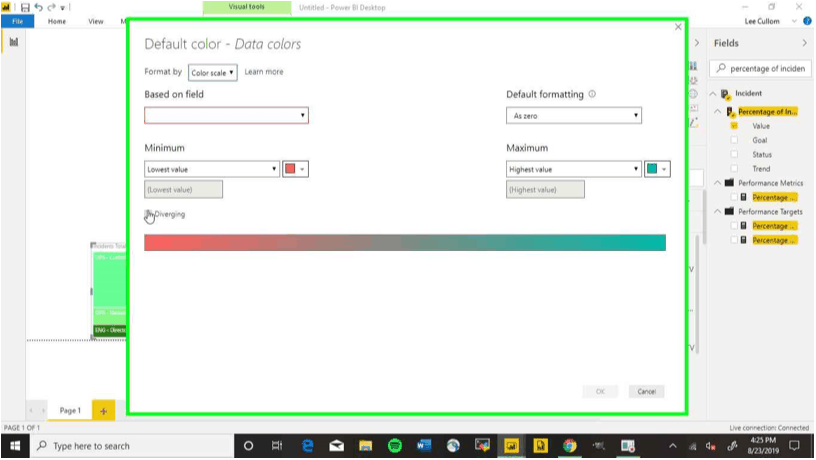Screen dimensions: 816x460
Task: Click the (Lowest value) input box
Action: (x=183, y=189)
